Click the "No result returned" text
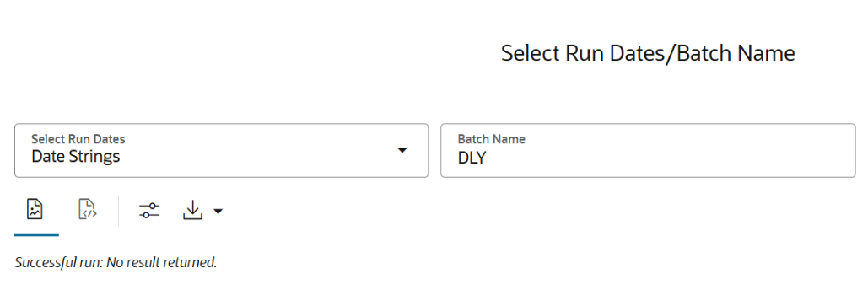The width and height of the screenshot is (868, 306). [162, 262]
